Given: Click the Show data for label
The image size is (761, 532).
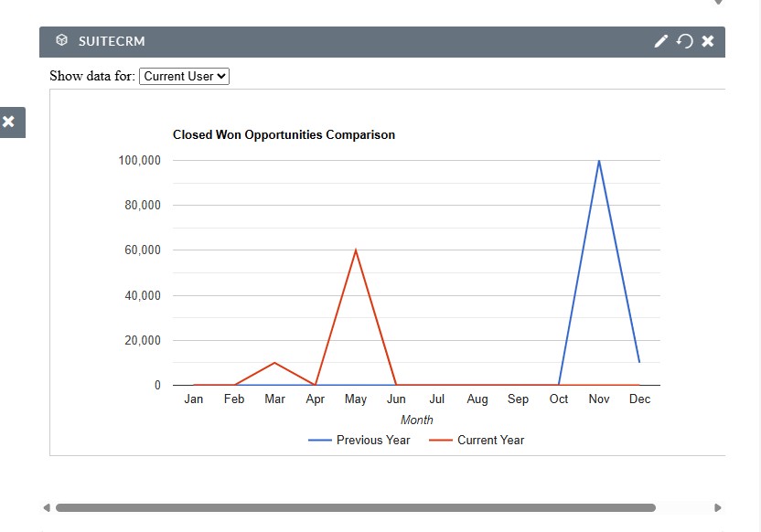Looking at the screenshot, I should click(x=92, y=76).
